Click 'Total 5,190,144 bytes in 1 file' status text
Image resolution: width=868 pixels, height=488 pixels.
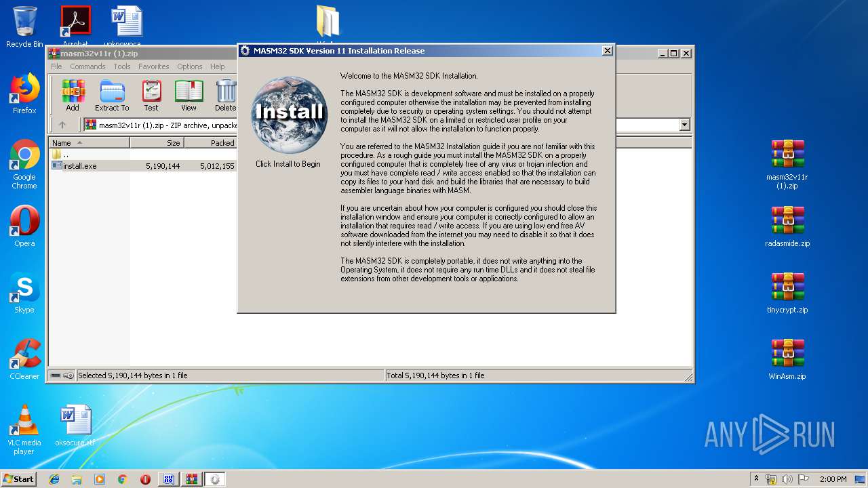(x=435, y=375)
